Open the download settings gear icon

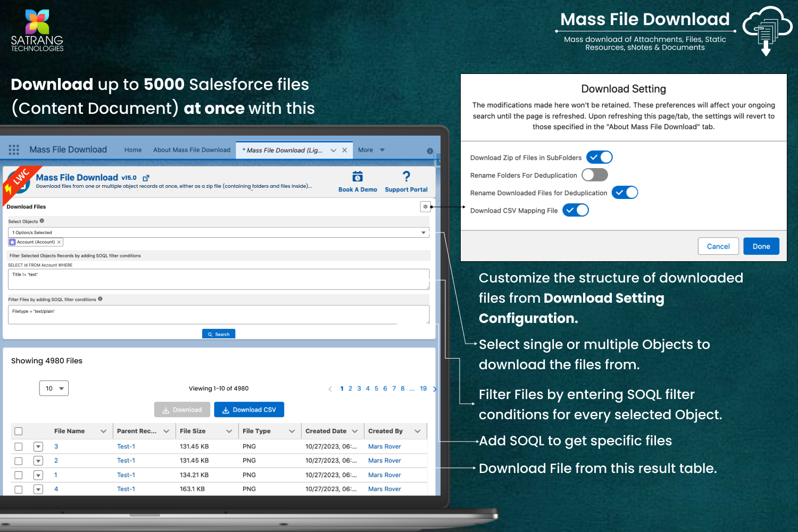tap(425, 207)
